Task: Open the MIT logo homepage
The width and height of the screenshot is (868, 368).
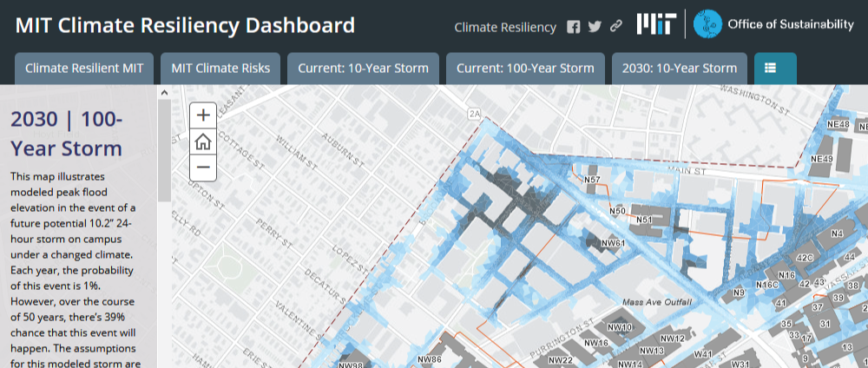Action: pos(656,24)
